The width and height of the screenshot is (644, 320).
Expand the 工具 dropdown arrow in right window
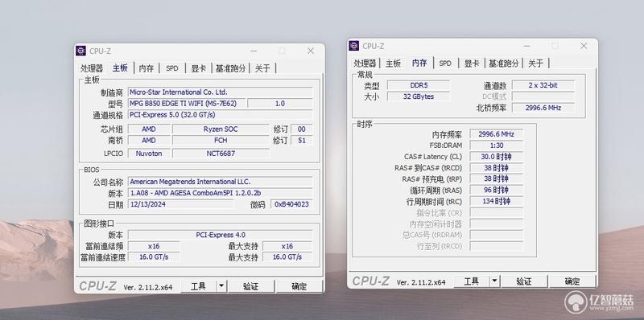(x=494, y=281)
